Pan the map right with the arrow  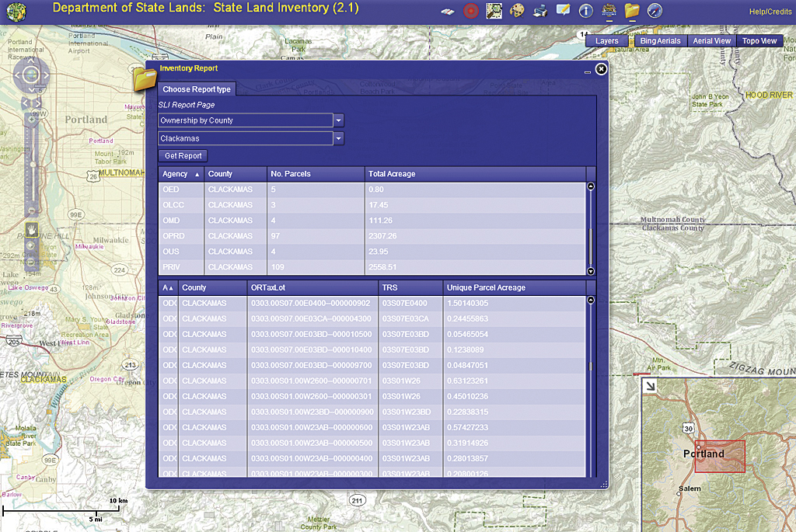click(x=46, y=75)
